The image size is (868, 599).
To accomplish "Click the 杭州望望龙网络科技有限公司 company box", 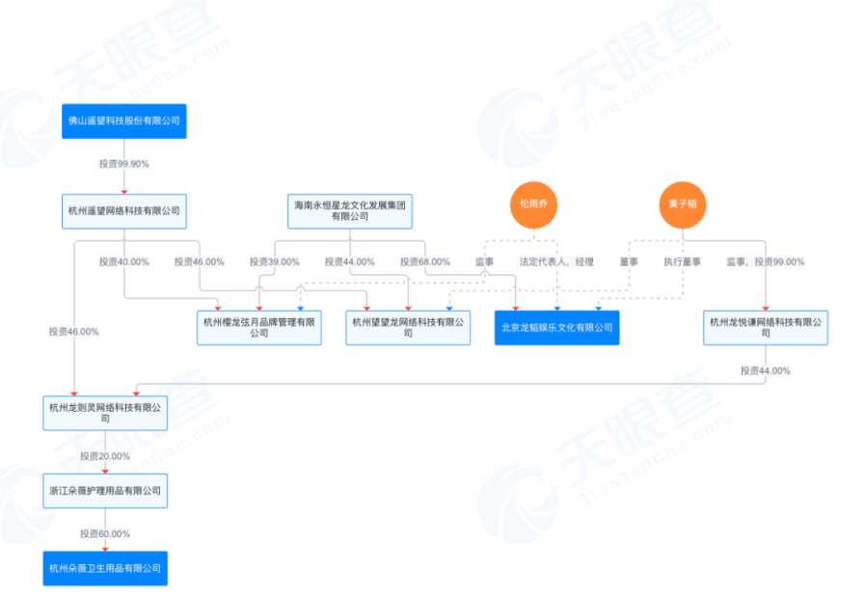I will (x=408, y=328).
